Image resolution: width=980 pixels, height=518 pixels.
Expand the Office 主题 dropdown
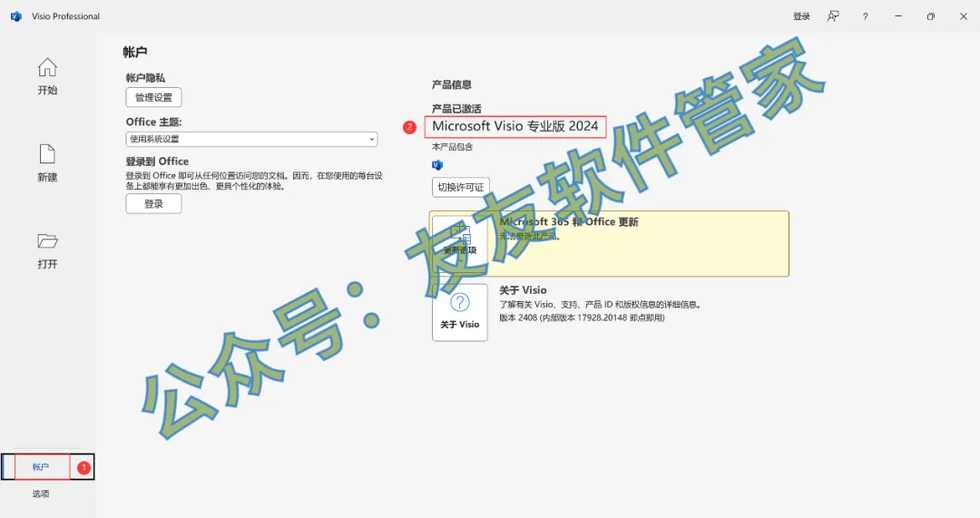251,139
